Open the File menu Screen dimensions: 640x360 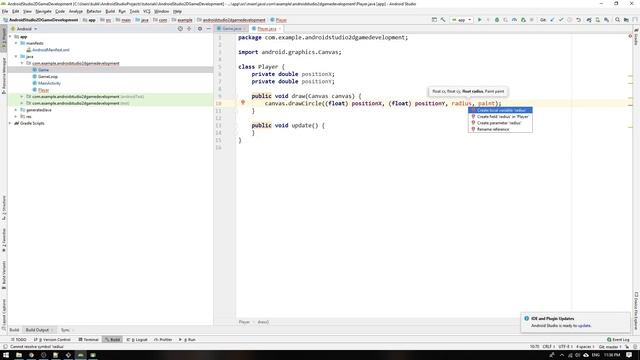point(5,11)
